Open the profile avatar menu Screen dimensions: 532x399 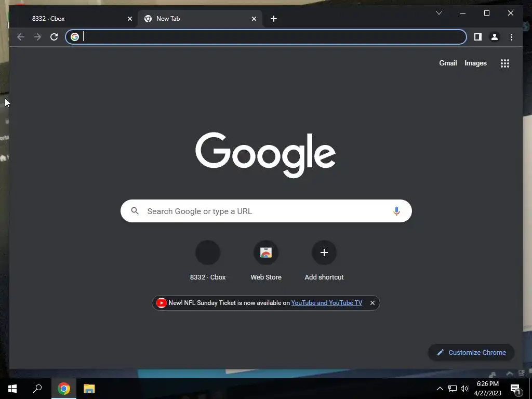click(x=495, y=37)
